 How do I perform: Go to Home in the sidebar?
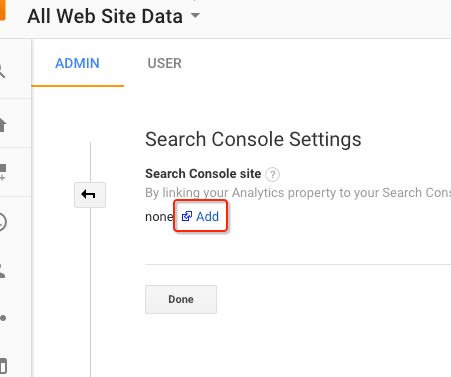[3, 125]
